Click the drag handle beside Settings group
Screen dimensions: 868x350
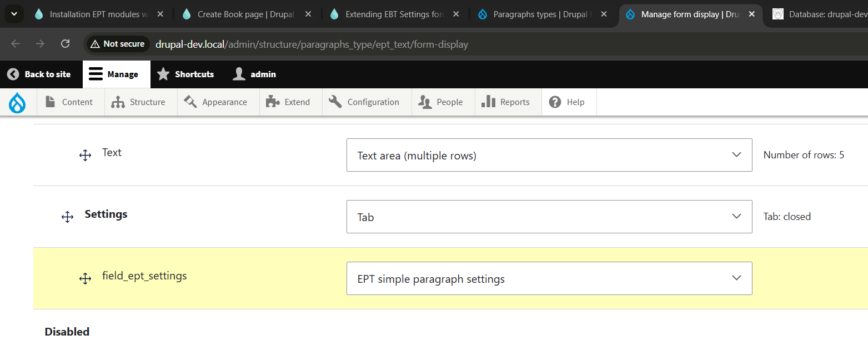pos(67,217)
